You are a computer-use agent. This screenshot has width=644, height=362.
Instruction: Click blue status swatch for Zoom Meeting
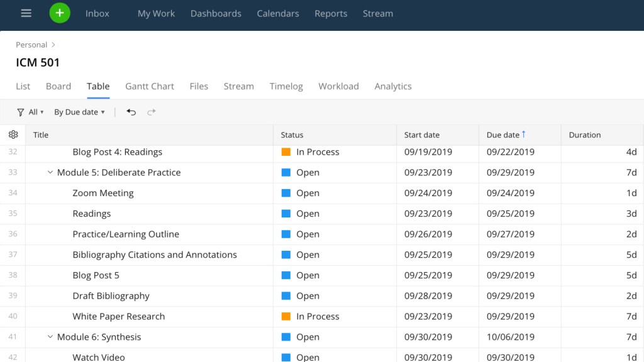coord(286,193)
